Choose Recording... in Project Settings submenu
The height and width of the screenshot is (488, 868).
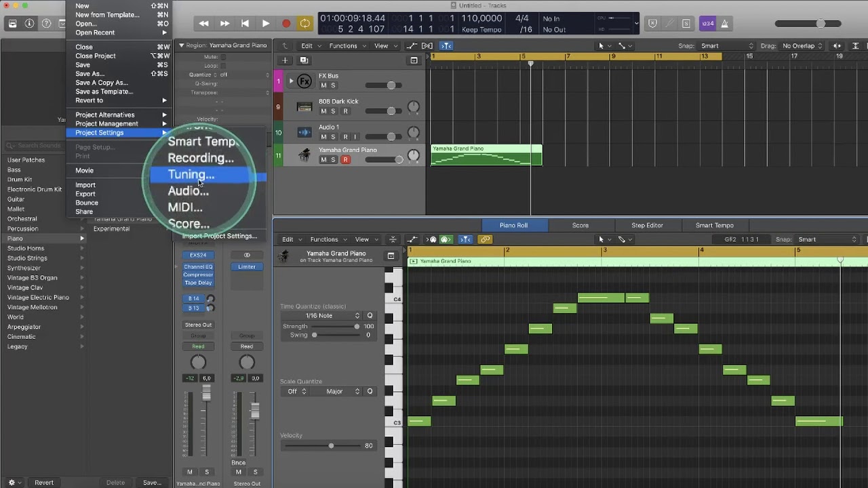click(201, 158)
